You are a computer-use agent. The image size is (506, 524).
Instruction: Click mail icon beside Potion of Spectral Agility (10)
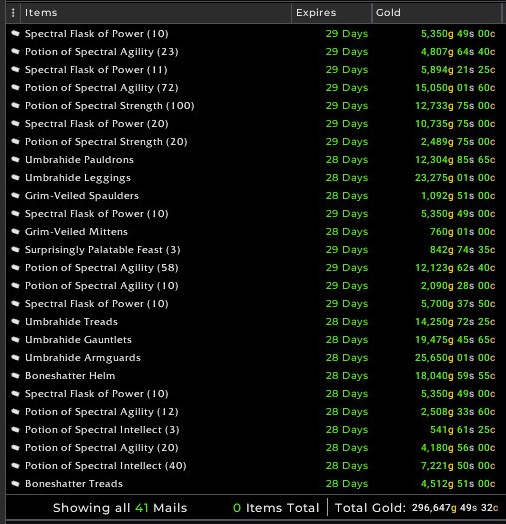(15, 286)
